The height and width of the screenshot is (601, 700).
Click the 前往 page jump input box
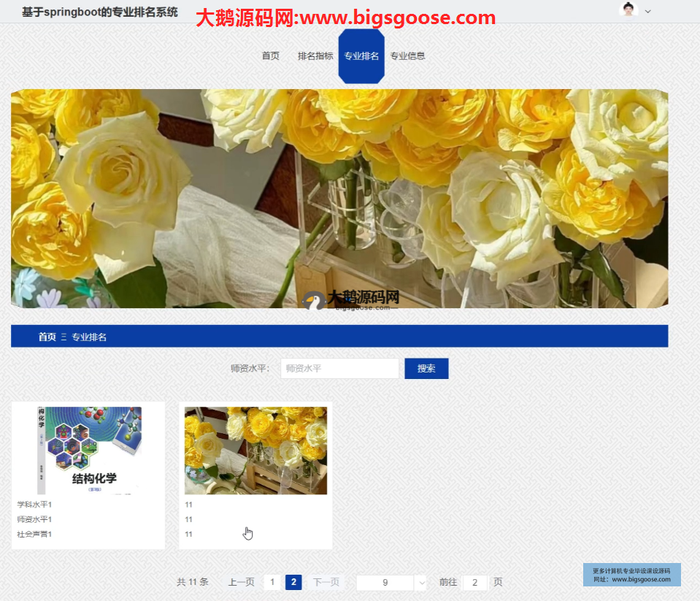point(474,582)
